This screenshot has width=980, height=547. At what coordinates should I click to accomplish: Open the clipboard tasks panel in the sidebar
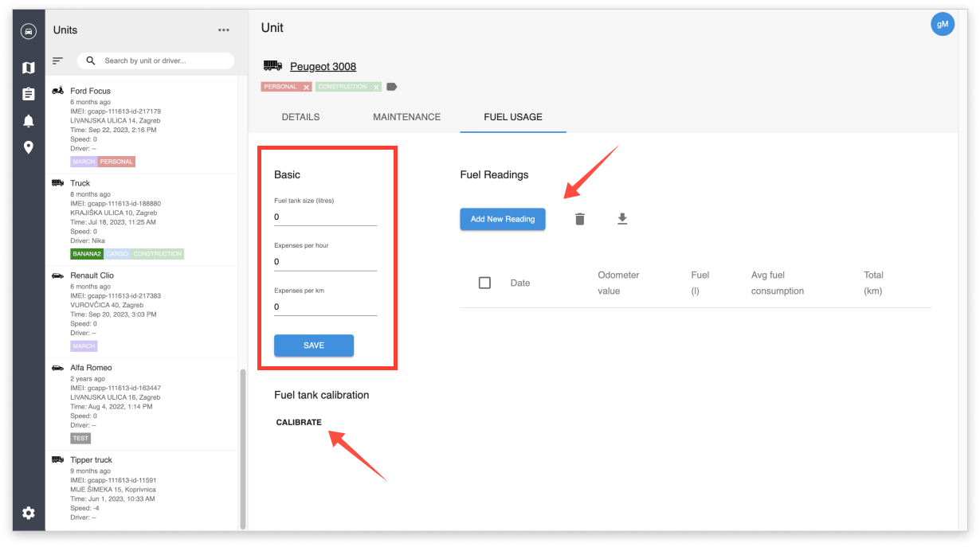pos(28,93)
